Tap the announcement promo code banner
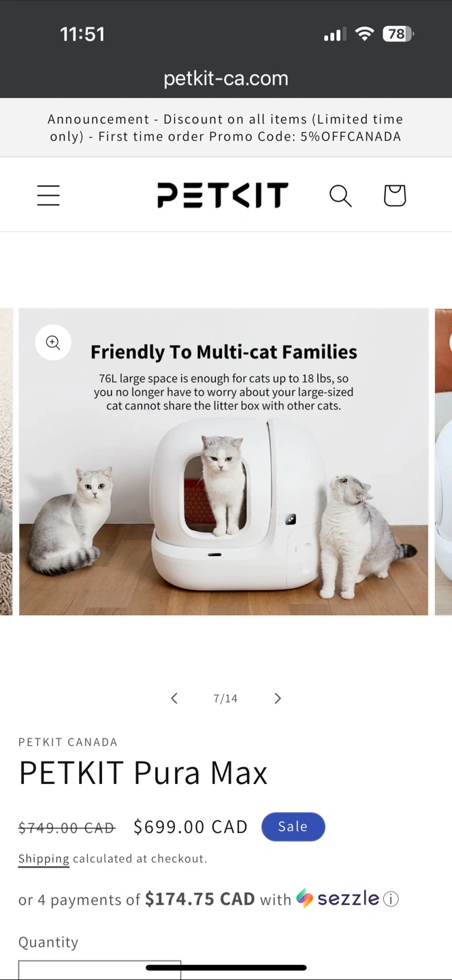The image size is (452, 980). coord(226,128)
